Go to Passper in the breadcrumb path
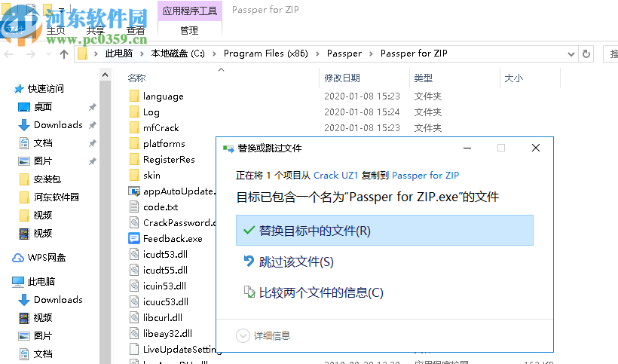The width and height of the screenshot is (618, 364). tap(344, 54)
